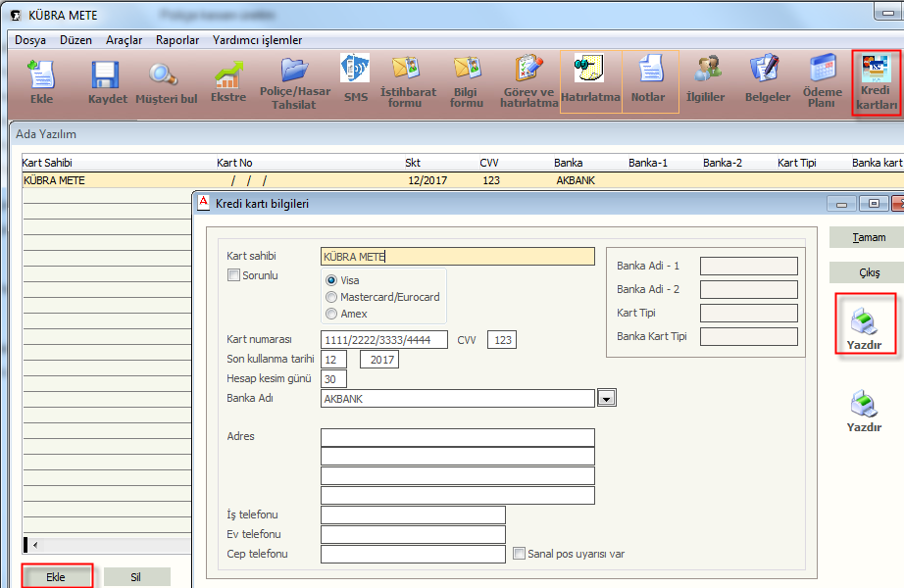Click the Kart numarası input field
The image size is (904, 588).
pos(384,340)
